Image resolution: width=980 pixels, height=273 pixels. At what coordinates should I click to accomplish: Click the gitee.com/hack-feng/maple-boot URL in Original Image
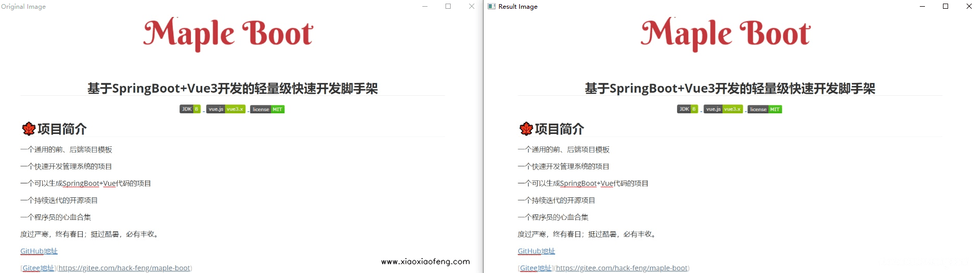[124, 268]
